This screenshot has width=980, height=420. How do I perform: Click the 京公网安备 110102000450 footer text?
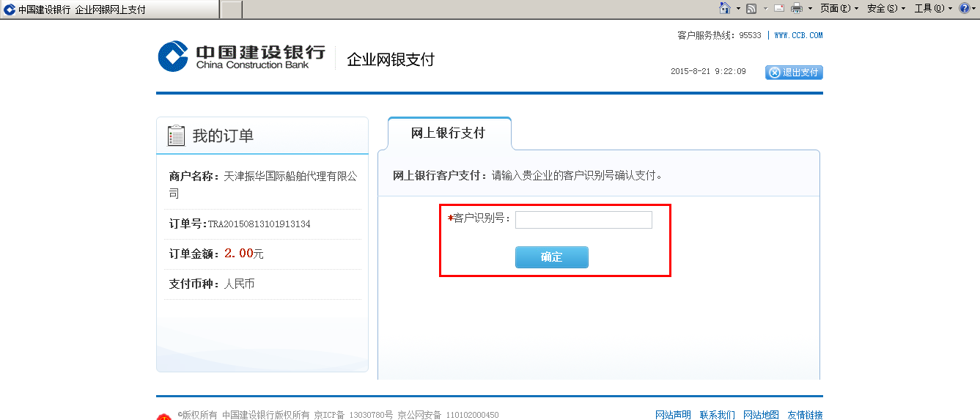pyautogui.click(x=448, y=415)
